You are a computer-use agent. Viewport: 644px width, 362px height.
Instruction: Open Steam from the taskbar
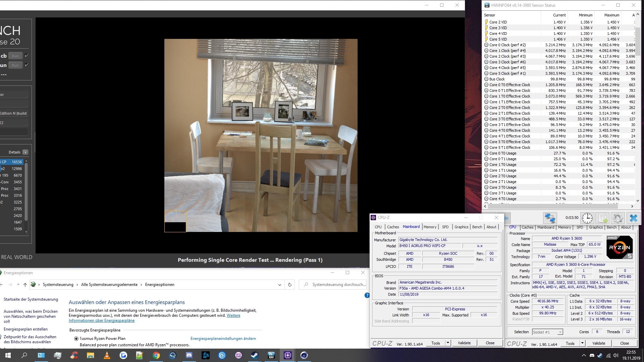pyautogui.click(x=255, y=355)
